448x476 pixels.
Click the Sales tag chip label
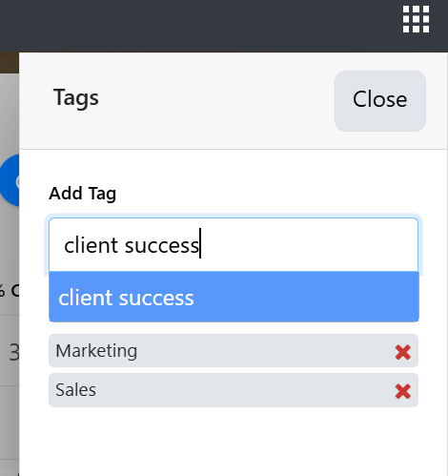tap(75, 390)
